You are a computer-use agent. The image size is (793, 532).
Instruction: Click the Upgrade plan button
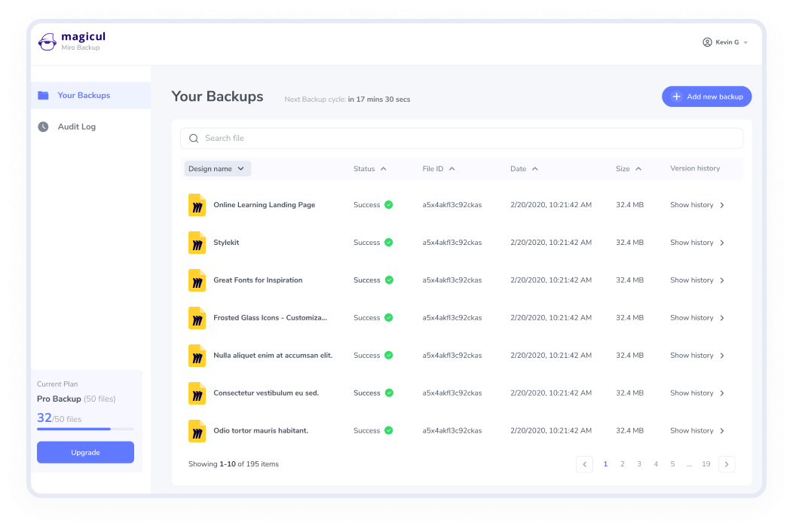tap(85, 452)
